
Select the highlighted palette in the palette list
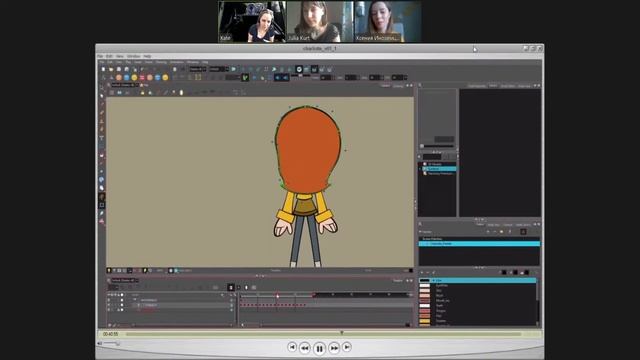click(x=479, y=244)
